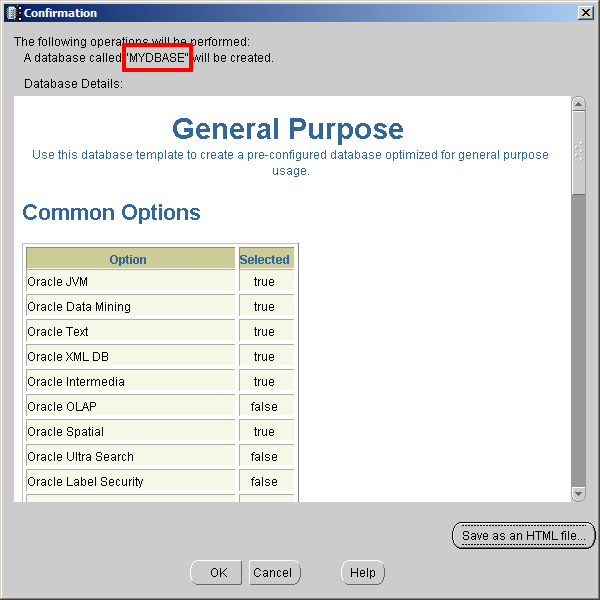Click the 'MYDBASE' database name text
Image resolution: width=600 pixels, height=600 pixels.
pos(157,58)
